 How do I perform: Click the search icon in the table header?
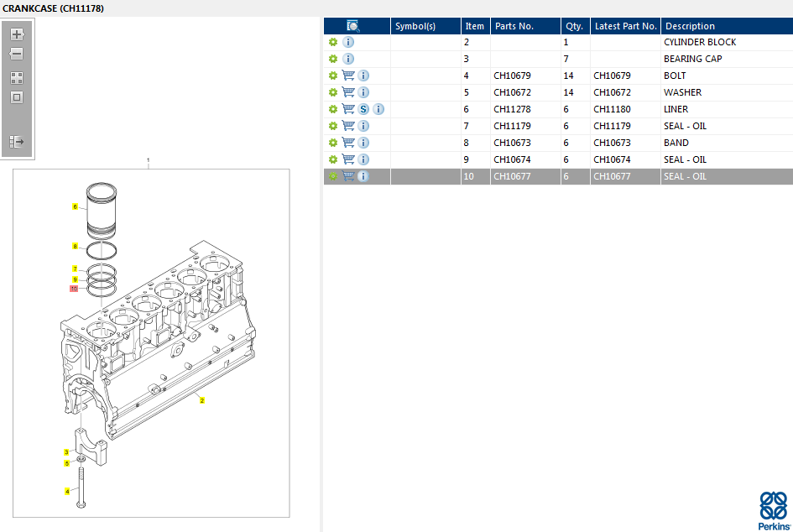[353, 26]
